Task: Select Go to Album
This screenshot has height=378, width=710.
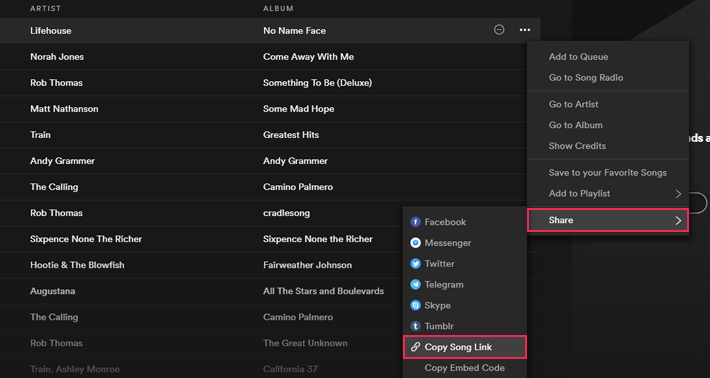Action: pyautogui.click(x=576, y=125)
